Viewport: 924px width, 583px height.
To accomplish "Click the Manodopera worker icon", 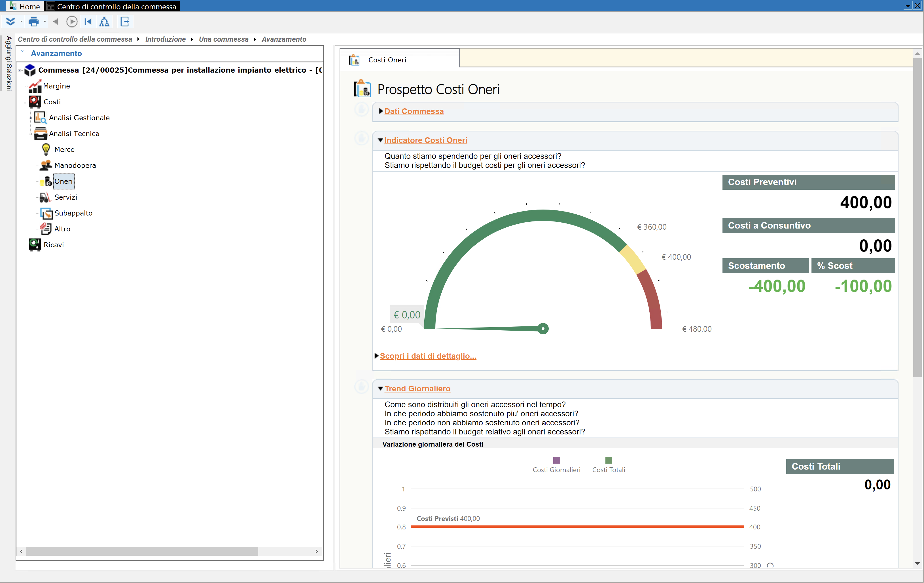I will pyautogui.click(x=46, y=165).
